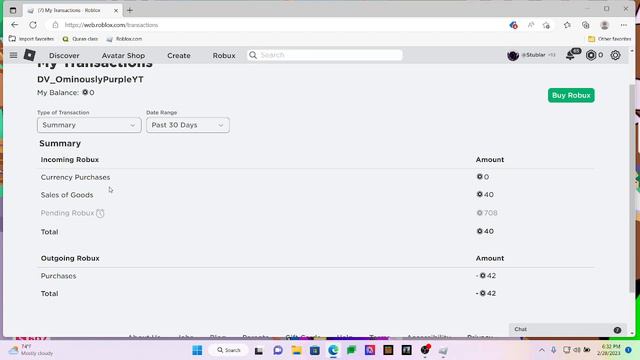Close the My Transactions tab
This screenshot has height=360, width=640.
[116, 11]
